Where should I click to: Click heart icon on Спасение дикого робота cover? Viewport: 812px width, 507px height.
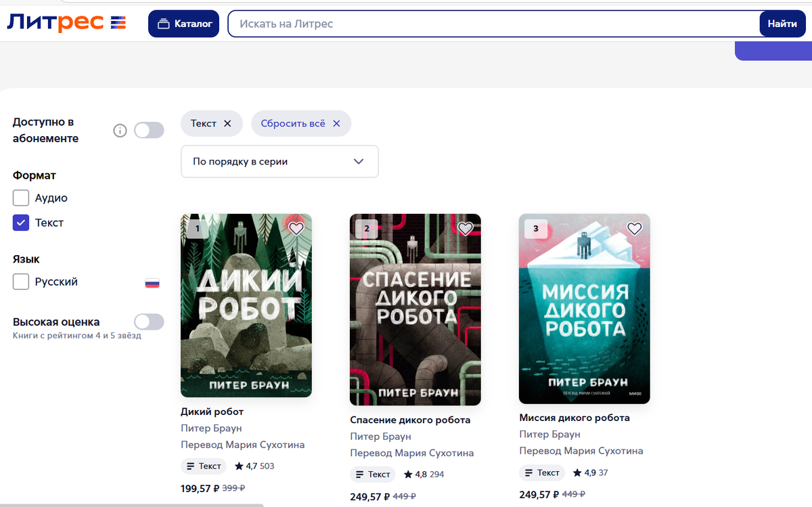click(465, 228)
